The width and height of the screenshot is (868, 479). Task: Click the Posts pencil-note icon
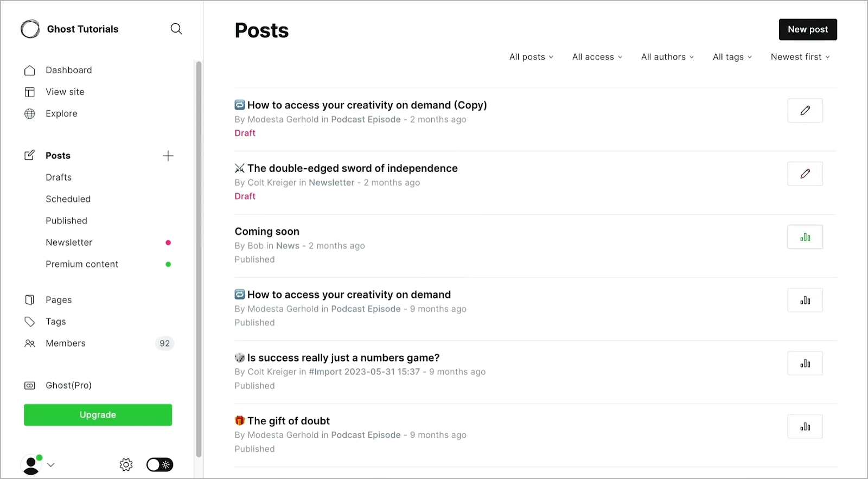(30, 156)
